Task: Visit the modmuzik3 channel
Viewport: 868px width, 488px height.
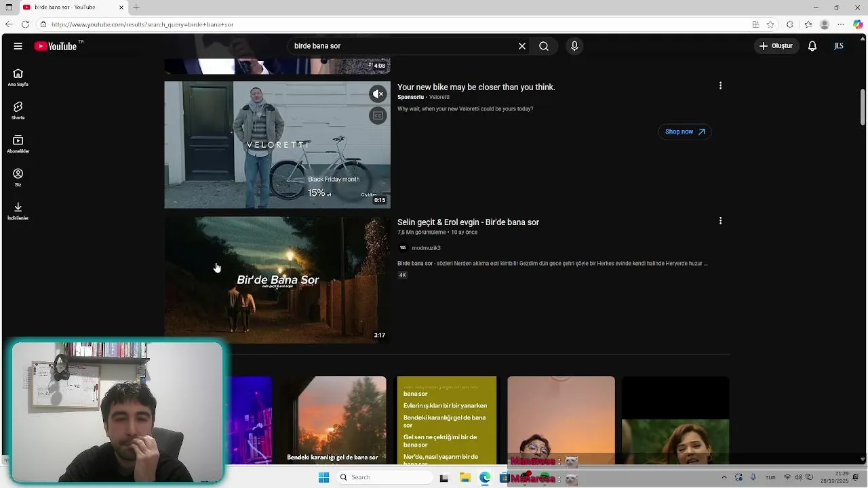Action: click(426, 248)
